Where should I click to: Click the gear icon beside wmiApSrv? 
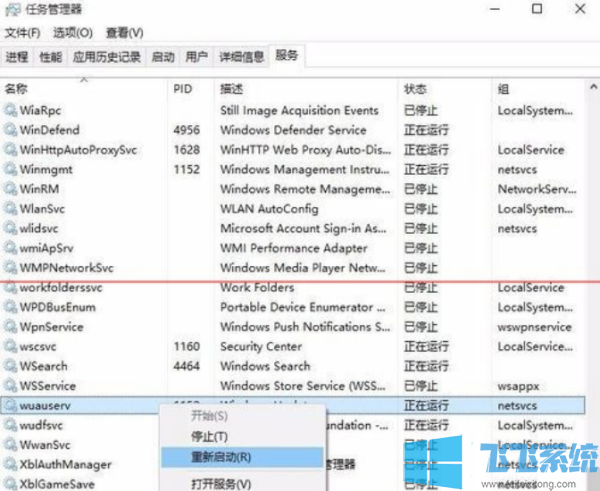(10, 248)
